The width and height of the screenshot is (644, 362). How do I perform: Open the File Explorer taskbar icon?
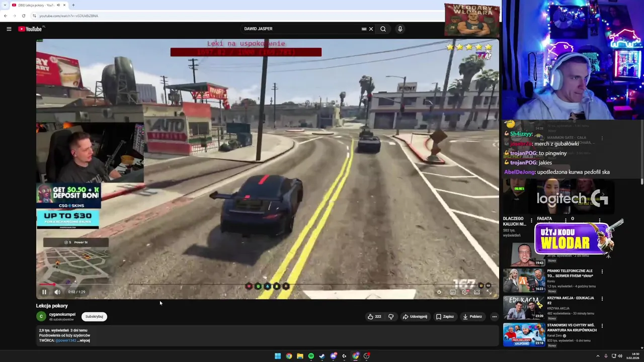pyautogui.click(x=300, y=356)
